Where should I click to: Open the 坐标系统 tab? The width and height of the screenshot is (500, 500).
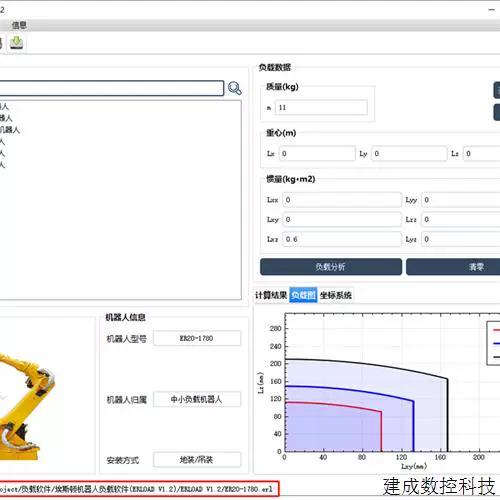click(336, 295)
